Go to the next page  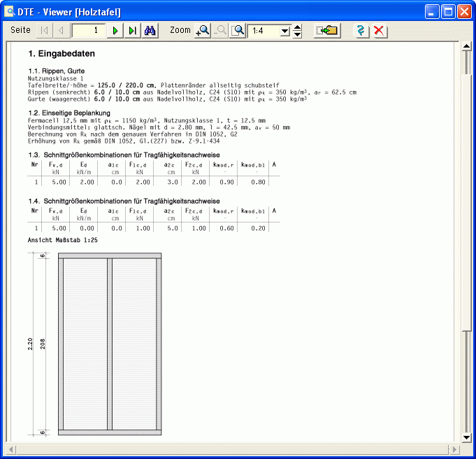click(115, 31)
